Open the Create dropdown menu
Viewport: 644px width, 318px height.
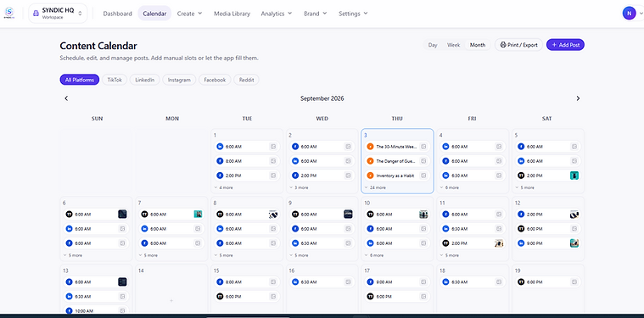coord(190,14)
